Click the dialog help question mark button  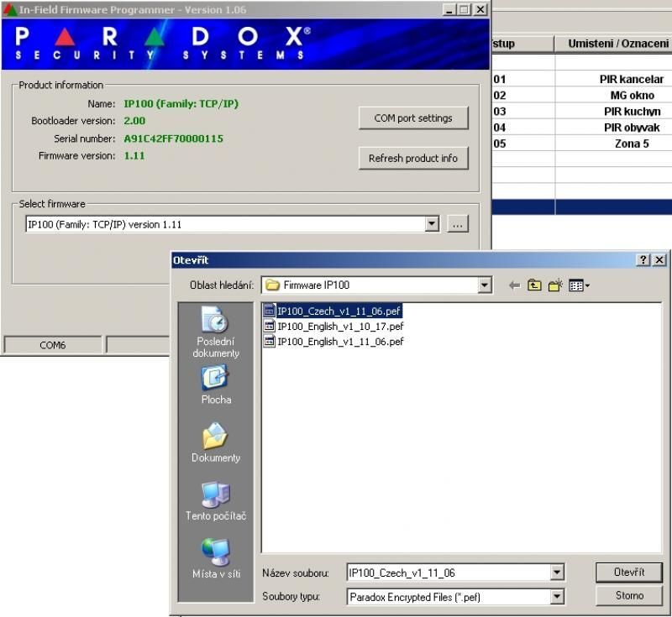pyautogui.click(x=643, y=260)
